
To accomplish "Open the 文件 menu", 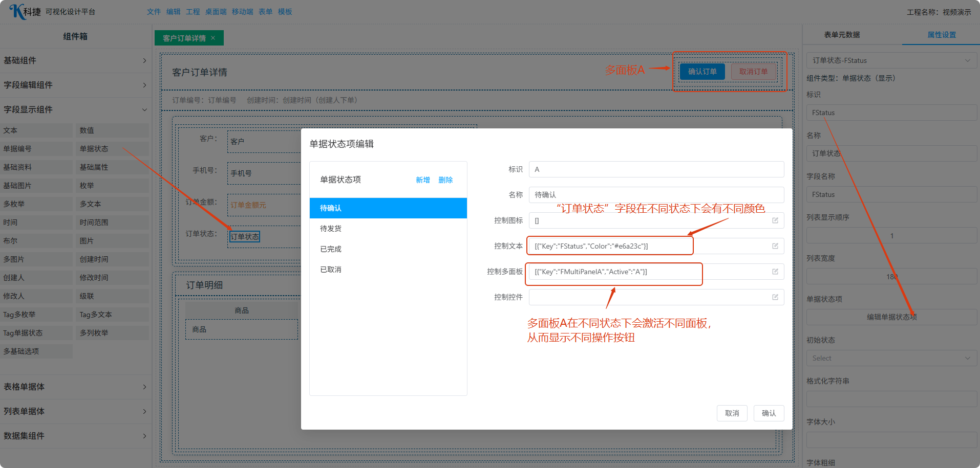I will point(154,12).
